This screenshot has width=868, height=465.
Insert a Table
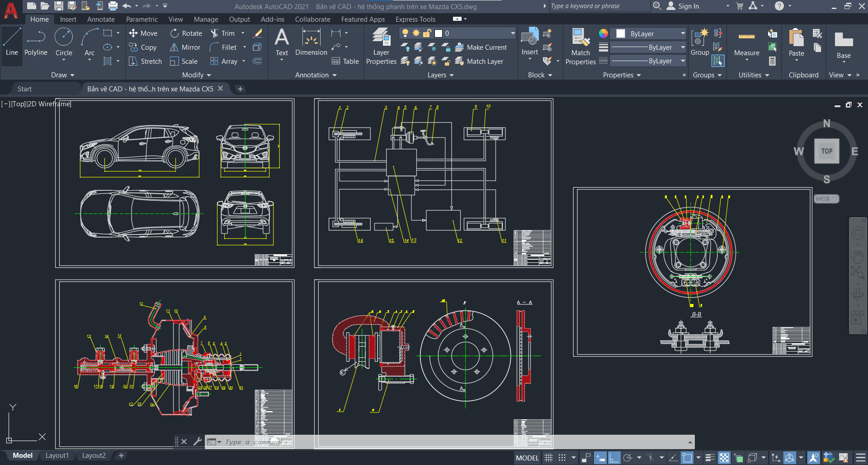point(345,61)
